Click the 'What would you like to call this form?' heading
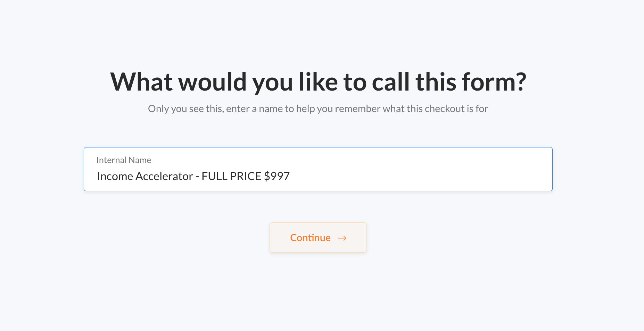Viewport: 644px width, 331px height. click(x=318, y=82)
